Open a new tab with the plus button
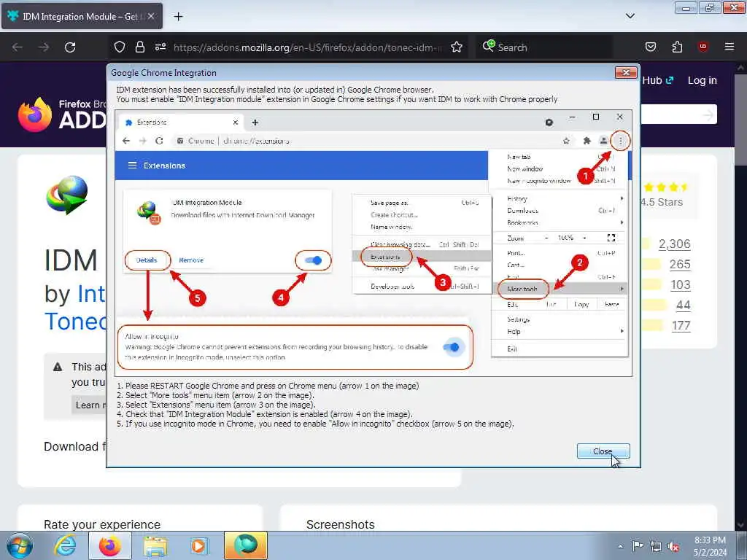The width and height of the screenshot is (747, 560). pyautogui.click(x=178, y=17)
